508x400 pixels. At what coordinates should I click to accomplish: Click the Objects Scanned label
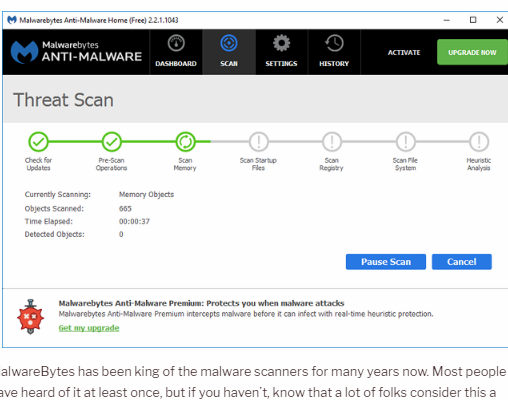tap(54, 209)
